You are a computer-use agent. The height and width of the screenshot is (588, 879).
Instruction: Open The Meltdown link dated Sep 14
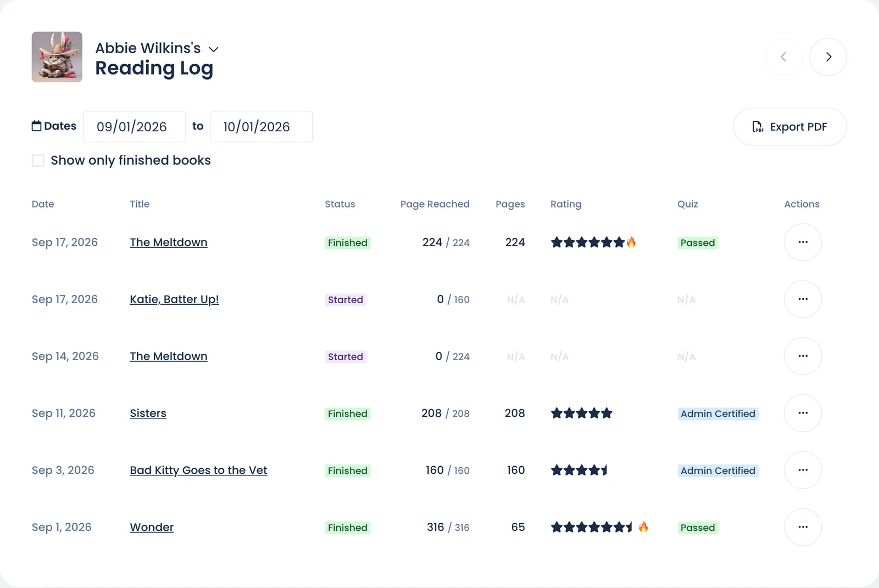click(x=169, y=356)
